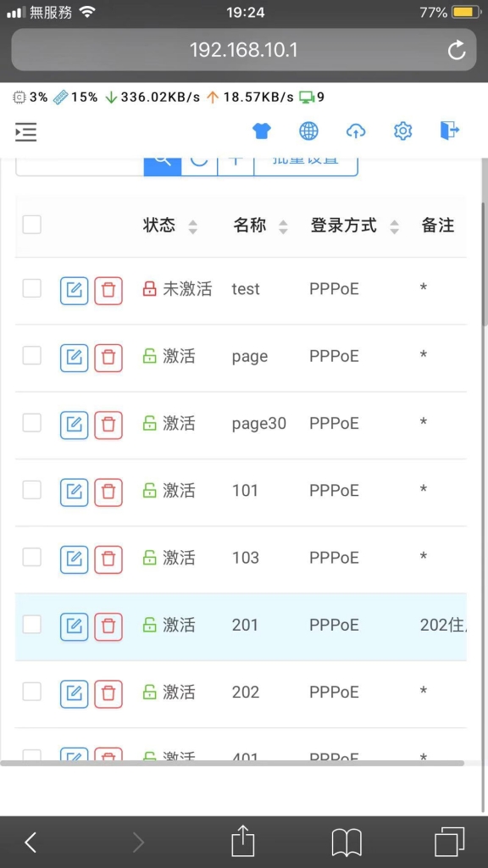Tick the select-all header checkbox
The image size is (488, 868).
[31, 225]
